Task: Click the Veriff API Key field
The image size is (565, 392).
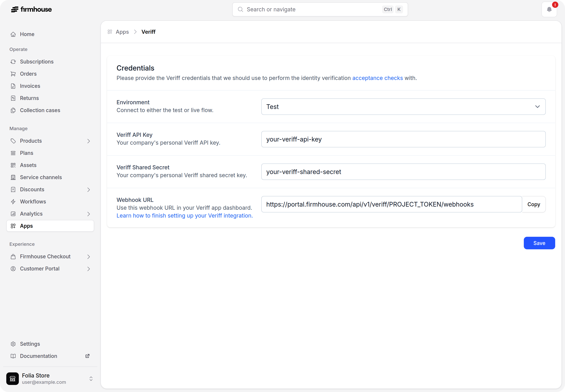Action: [403, 139]
